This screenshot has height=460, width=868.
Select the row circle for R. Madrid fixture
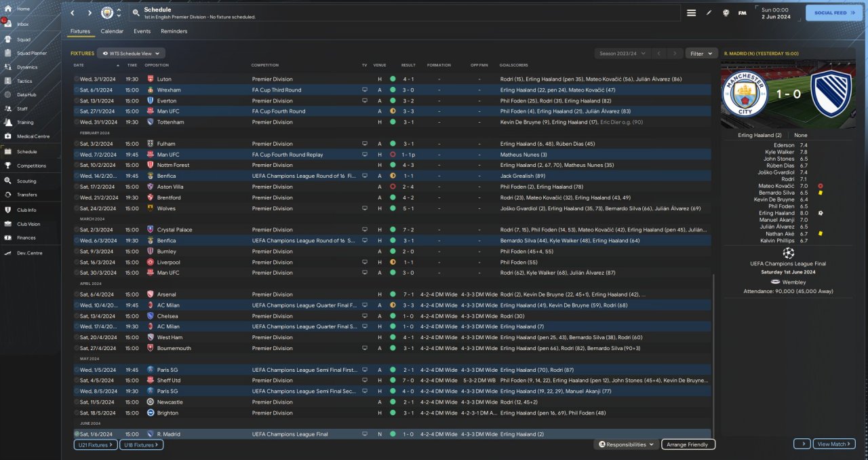pyautogui.click(x=77, y=434)
